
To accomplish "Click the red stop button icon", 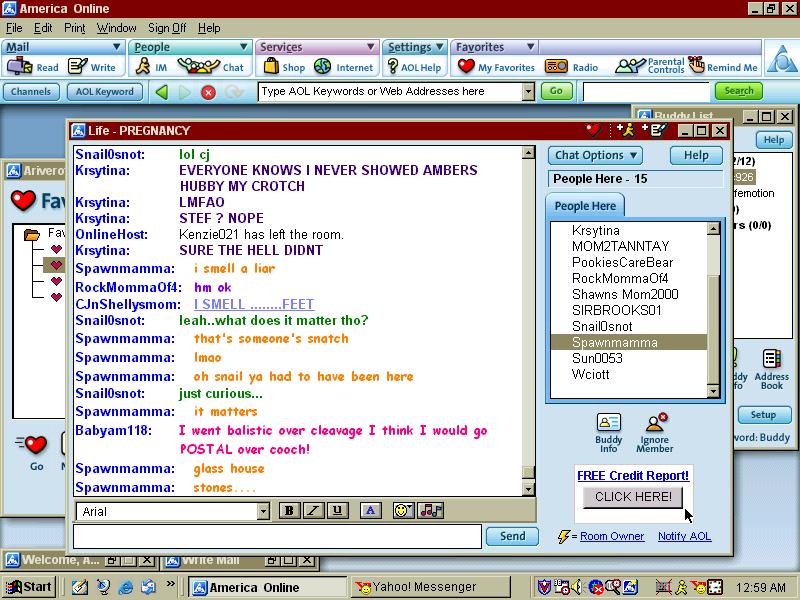I will [208, 92].
